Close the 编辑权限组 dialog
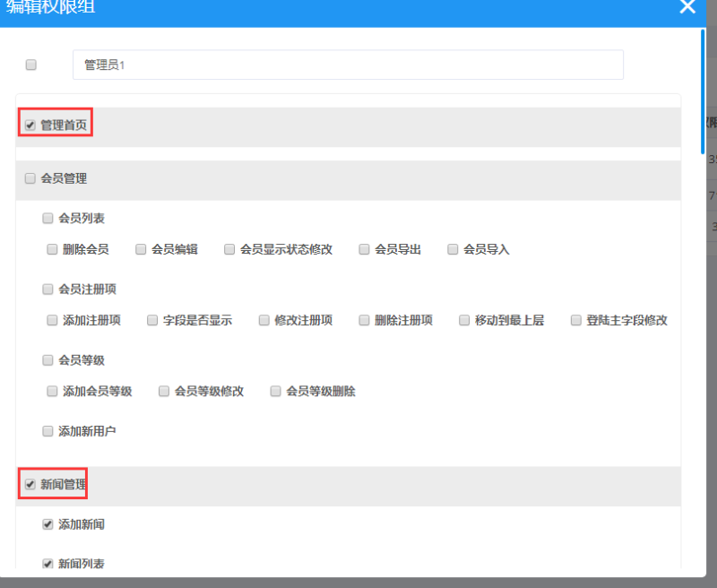Image resolution: width=717 pixels, height=588 pixels. (x=687, y=6)
